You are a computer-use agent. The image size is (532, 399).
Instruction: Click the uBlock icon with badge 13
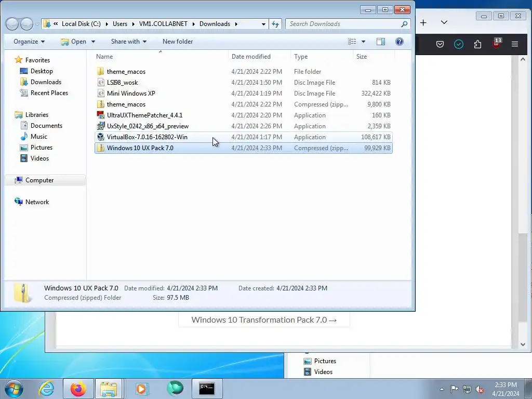[x=497, y=44]
